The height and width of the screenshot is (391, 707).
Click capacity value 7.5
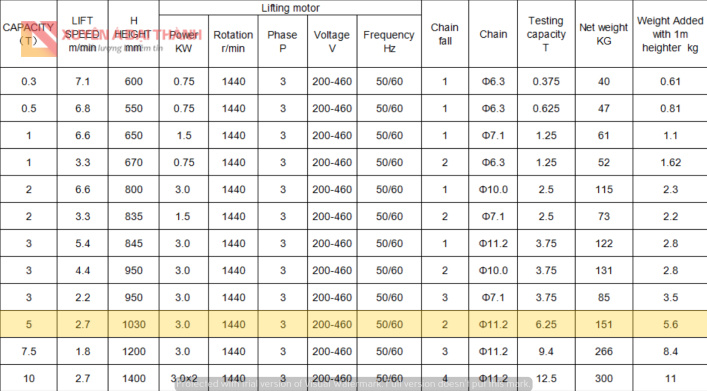(x=29, y=351)
